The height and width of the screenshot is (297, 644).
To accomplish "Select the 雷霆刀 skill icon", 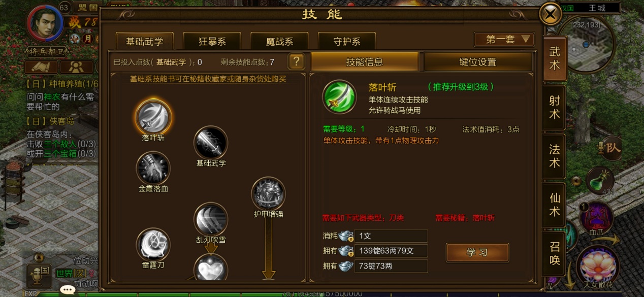I will (x=153, y=244).
